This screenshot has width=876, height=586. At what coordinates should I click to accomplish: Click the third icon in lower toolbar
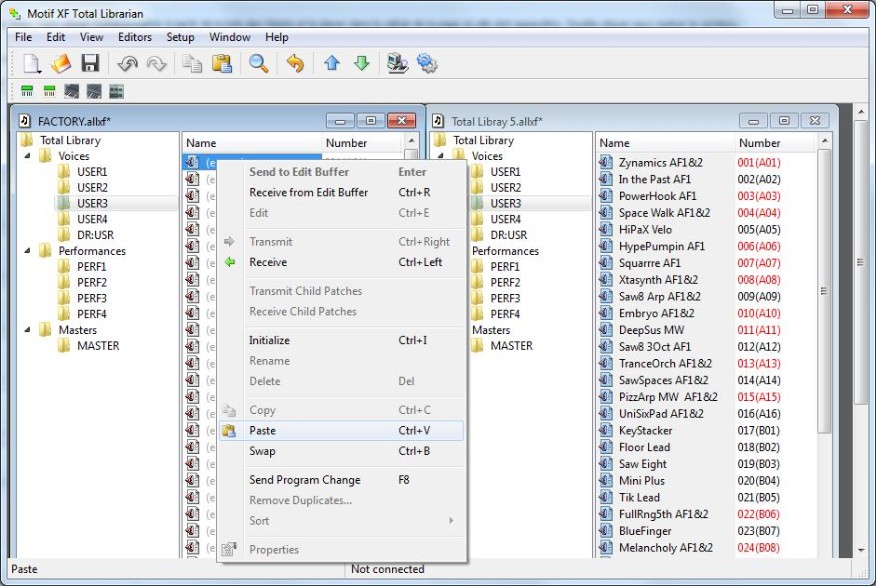72,91
